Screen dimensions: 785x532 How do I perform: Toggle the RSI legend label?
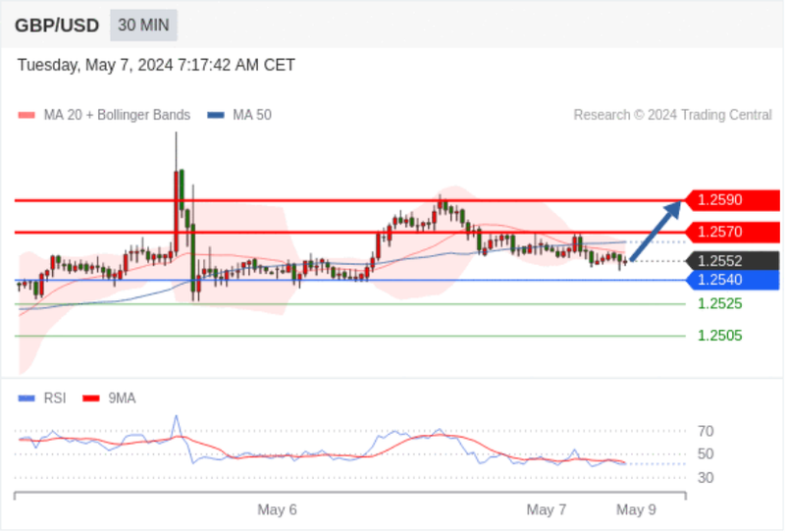coord(55,399)
